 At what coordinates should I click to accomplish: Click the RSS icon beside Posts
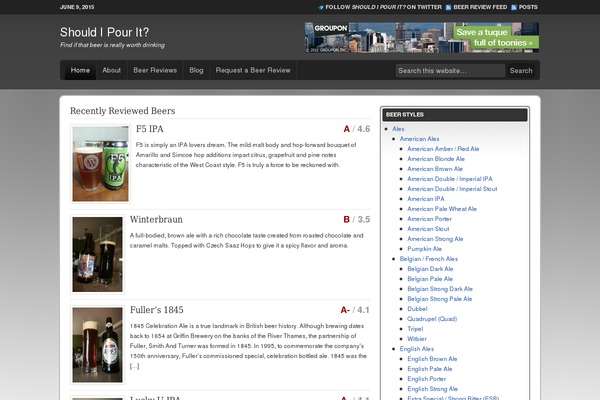(514, 7)
